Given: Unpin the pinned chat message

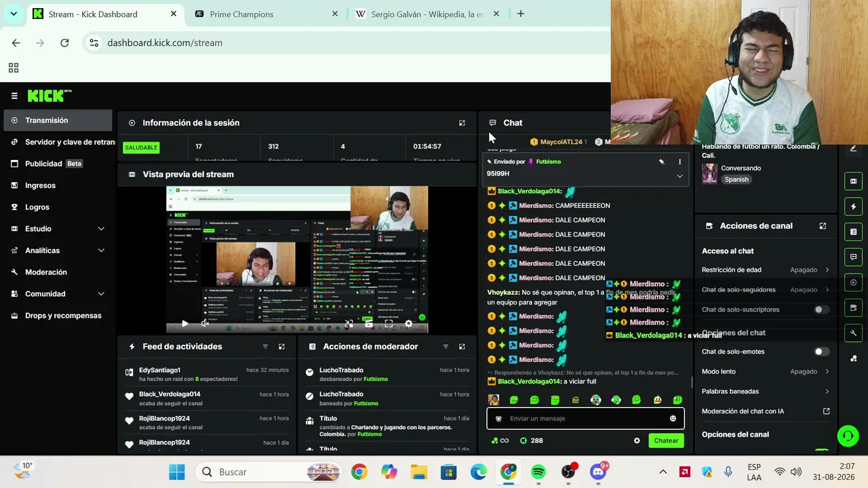Looking at the screenshot, I should tap(661, 162).
